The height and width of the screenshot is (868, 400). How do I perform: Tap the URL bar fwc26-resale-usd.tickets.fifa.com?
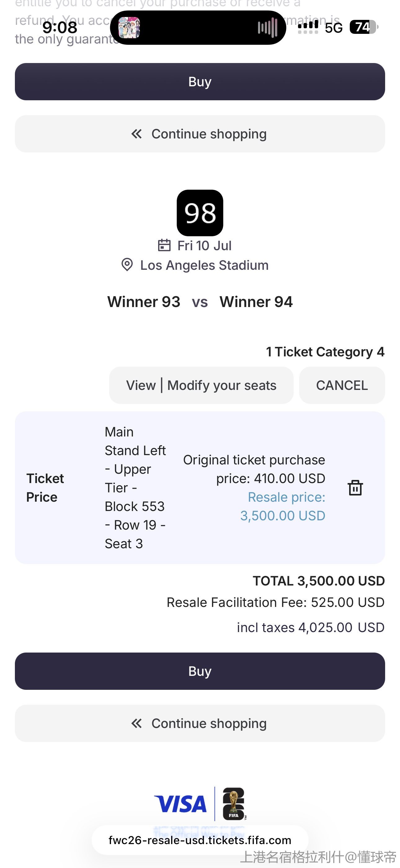tap(200, 840)
